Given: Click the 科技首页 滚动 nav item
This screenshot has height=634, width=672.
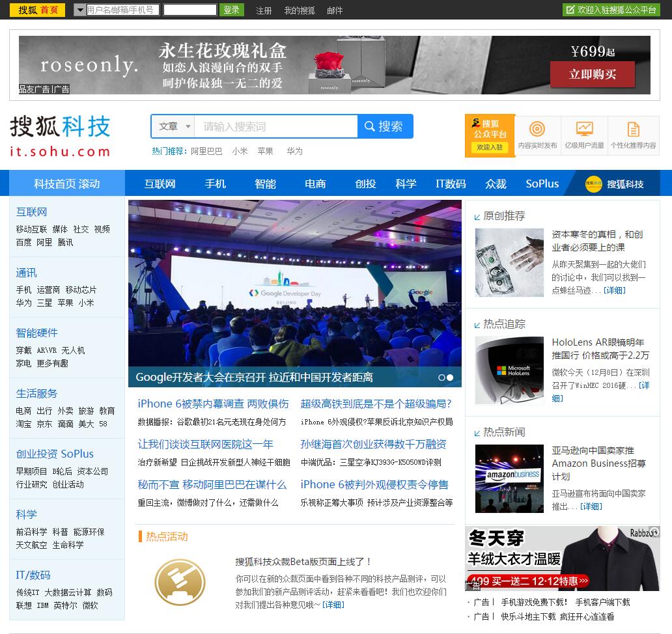Looking at the screenshot, I should 67,184.
